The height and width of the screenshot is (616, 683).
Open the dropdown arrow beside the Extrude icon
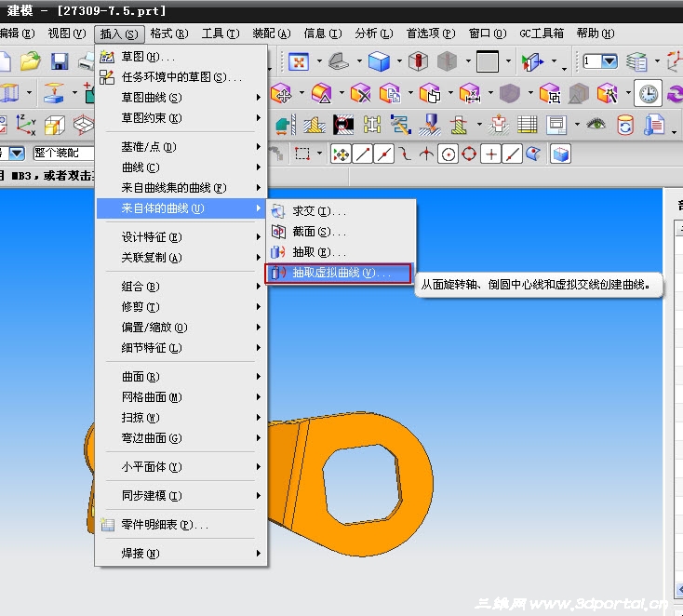pyautogui.click(x=75, y=93)
